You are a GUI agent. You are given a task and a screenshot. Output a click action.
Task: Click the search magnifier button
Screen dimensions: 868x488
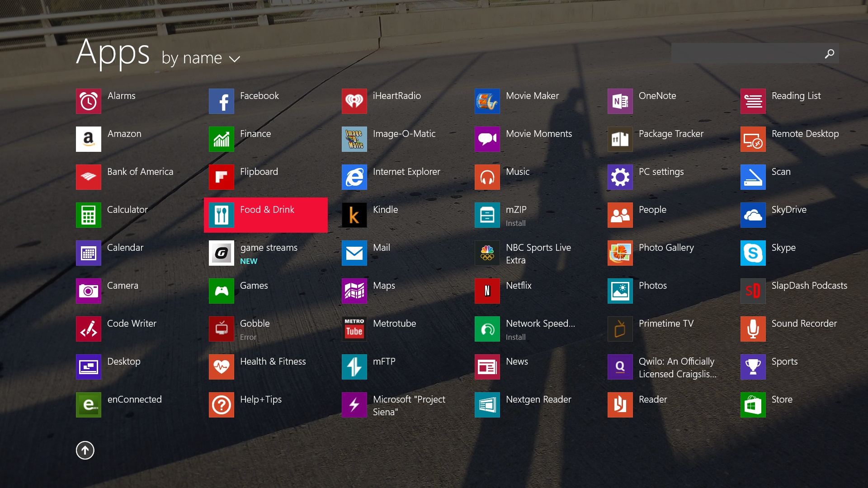[x=830, y=53]
